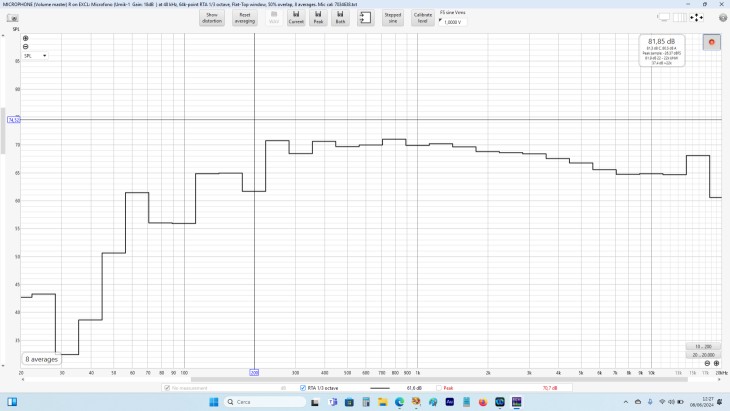Open the Windows Start menu

[214, 402]
